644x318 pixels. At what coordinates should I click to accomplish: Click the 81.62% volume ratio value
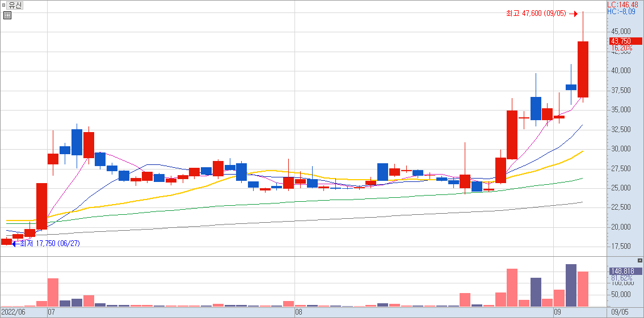click(622, 278)
